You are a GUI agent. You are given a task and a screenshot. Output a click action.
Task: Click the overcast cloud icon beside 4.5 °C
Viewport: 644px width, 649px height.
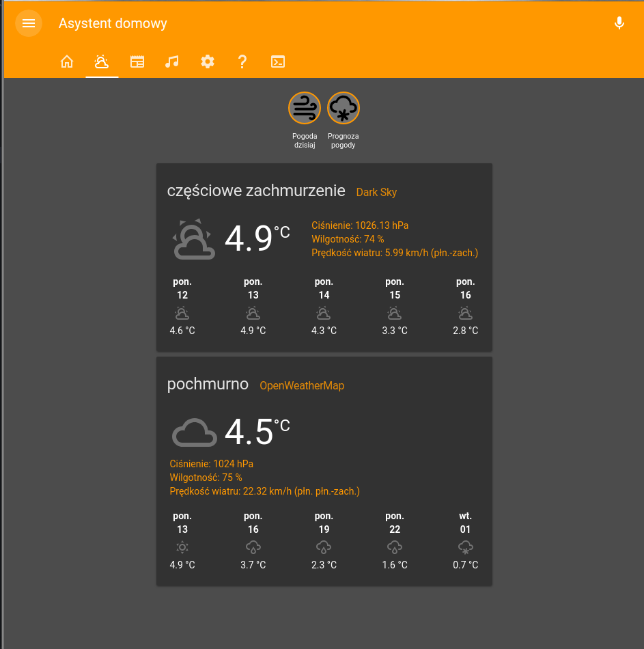[194, 432]
